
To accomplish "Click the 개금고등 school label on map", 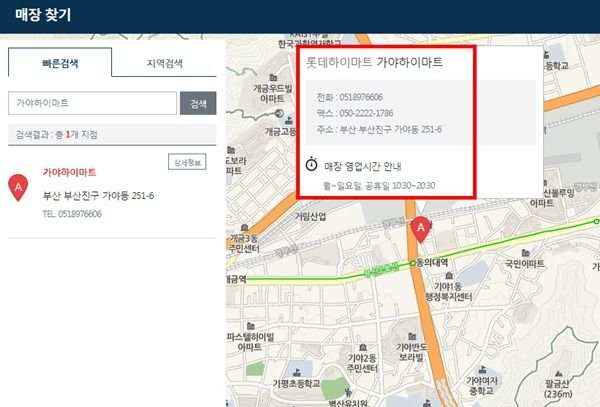I will 280,132.
